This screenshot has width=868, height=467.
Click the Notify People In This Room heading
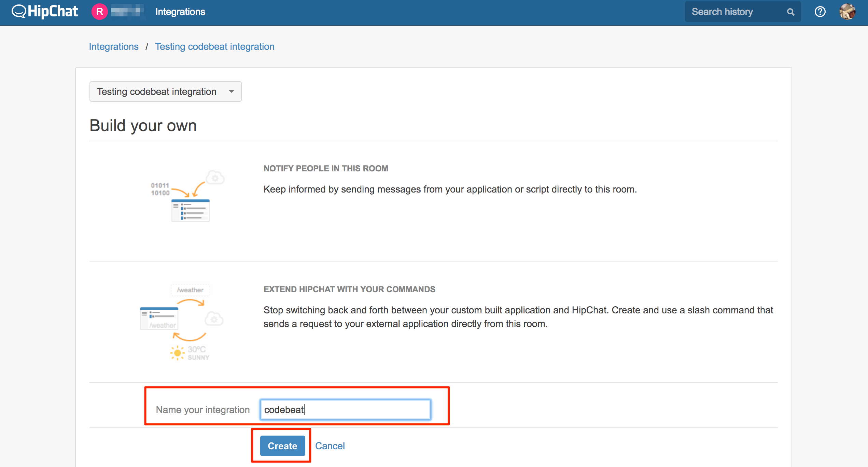pos(325,169)
